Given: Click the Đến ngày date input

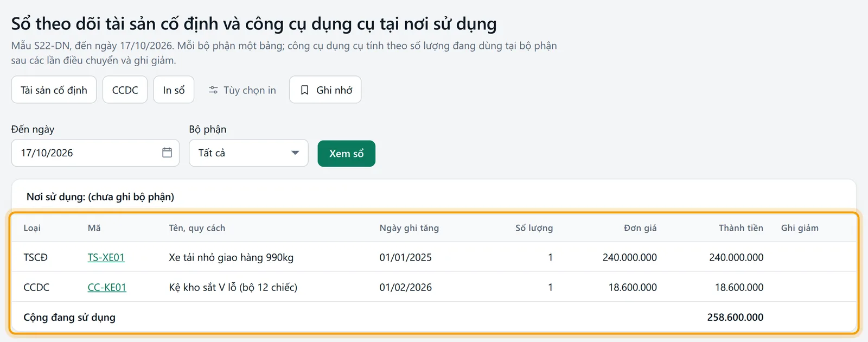Looking at the screenshot, I should tap(95, 153).
